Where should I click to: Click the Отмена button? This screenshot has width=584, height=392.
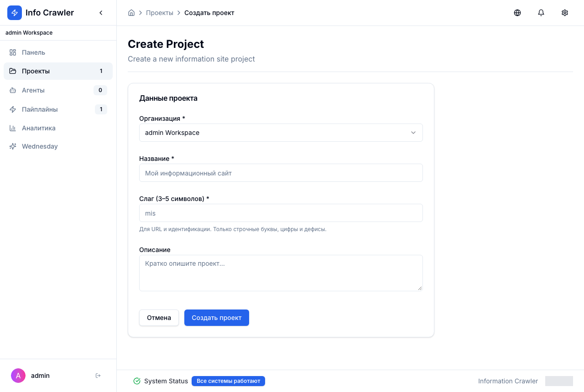pos(159,318)
